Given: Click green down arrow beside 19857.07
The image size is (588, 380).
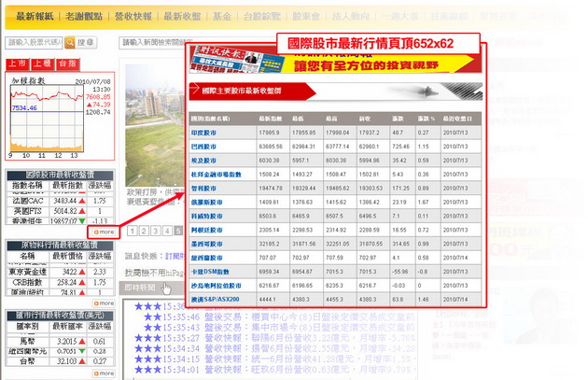Looking at the screenshot, I should coord(82,221).
